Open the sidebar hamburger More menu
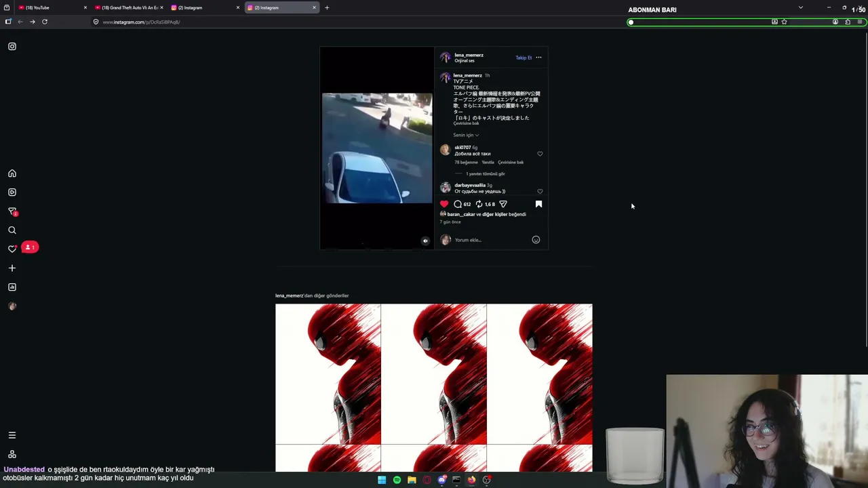This screenshot has height=488, width=868. (12, 435)
